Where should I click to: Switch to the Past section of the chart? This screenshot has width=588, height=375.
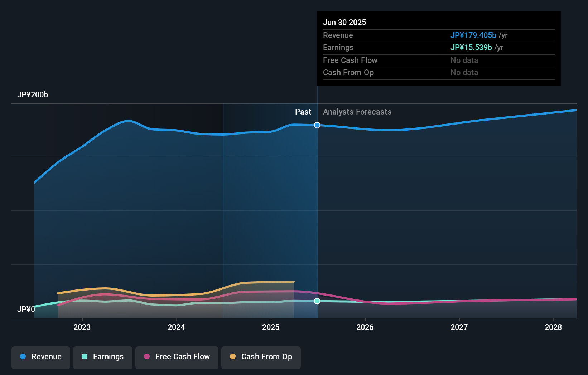coord(303,112)
